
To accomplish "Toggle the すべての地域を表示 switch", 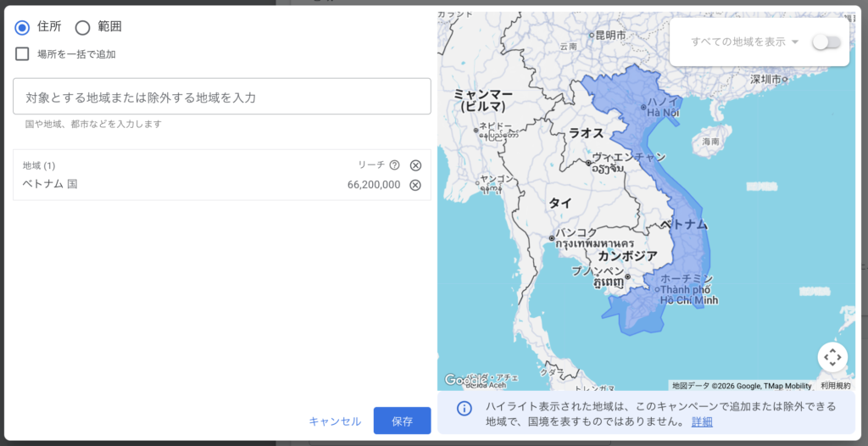I will click(826, 42).
